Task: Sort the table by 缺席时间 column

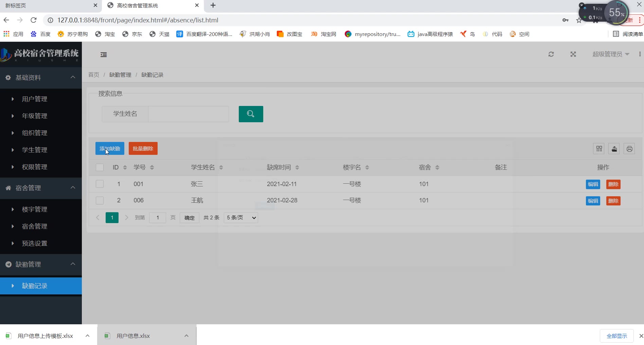Action: pos(297,167)
